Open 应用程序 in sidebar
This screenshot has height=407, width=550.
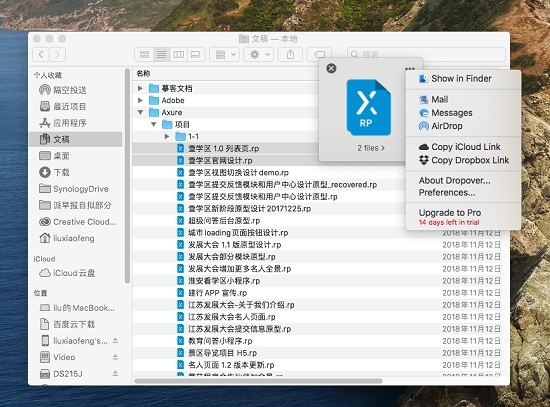pyautogui.click(x=76, y=123)
